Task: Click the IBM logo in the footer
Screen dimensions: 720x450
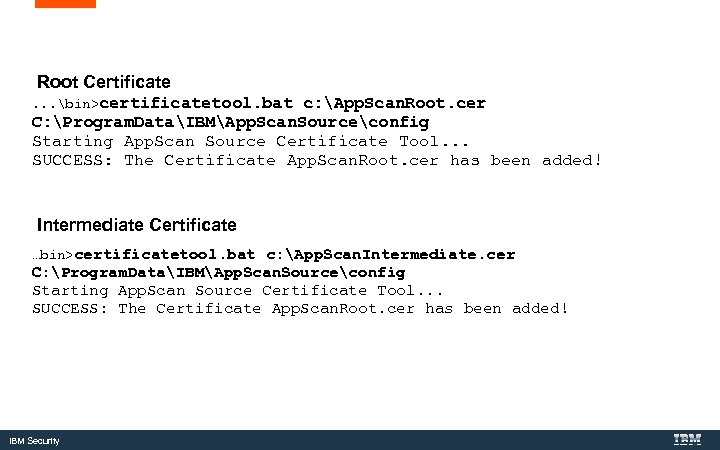Action: tap(687, 439)
